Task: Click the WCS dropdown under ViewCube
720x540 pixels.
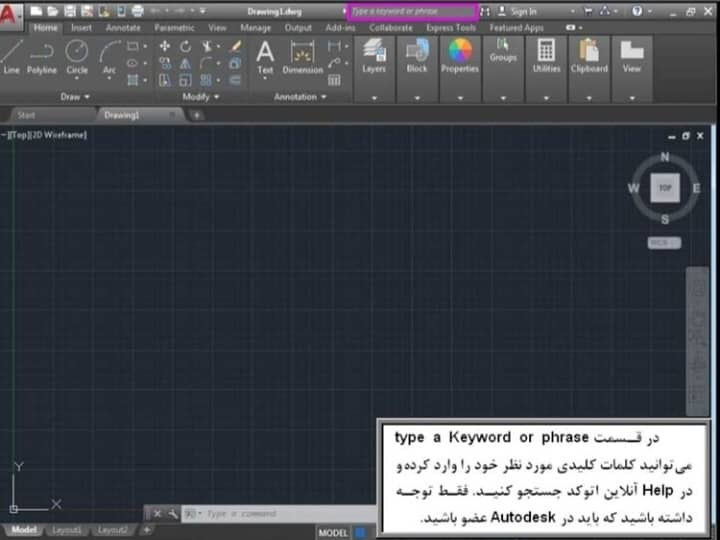Action: click(x=664, y=243)
